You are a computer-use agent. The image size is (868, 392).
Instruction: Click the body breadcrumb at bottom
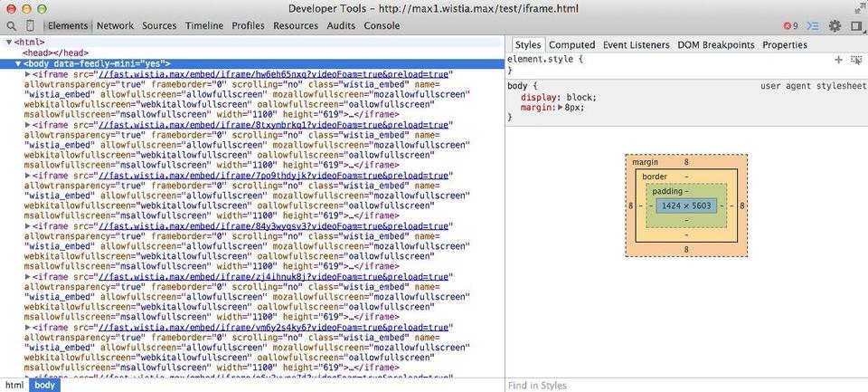tap(44, 385)
